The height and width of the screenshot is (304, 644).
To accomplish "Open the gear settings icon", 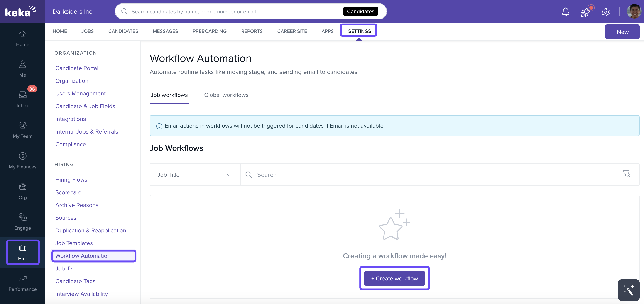I will pyautogui.click(x=605, y=12).
